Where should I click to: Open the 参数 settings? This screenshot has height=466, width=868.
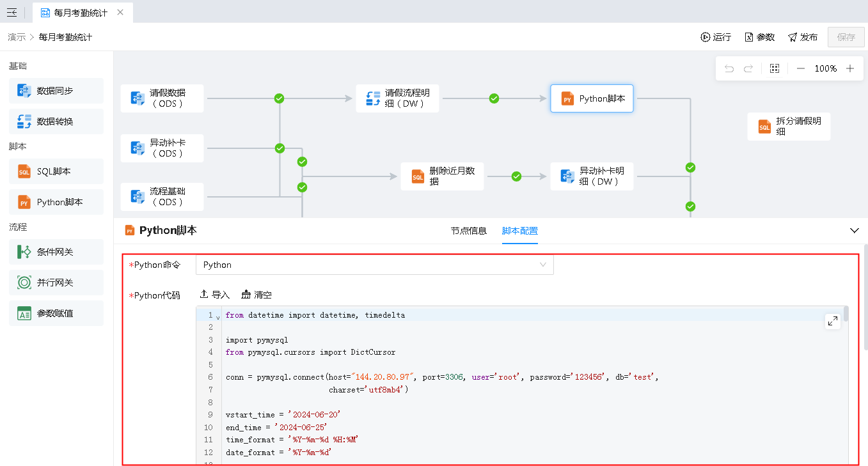point(760,37)
